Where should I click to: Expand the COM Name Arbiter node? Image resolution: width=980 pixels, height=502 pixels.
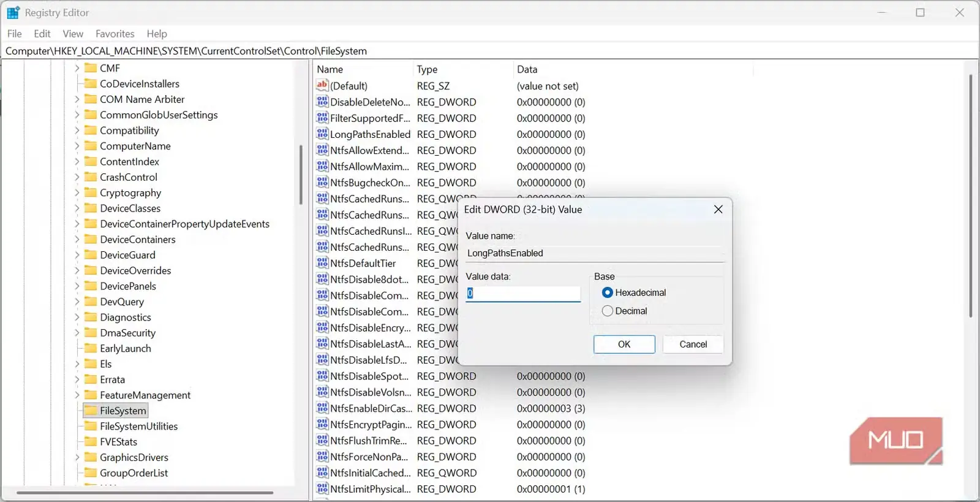pos(77,99)
